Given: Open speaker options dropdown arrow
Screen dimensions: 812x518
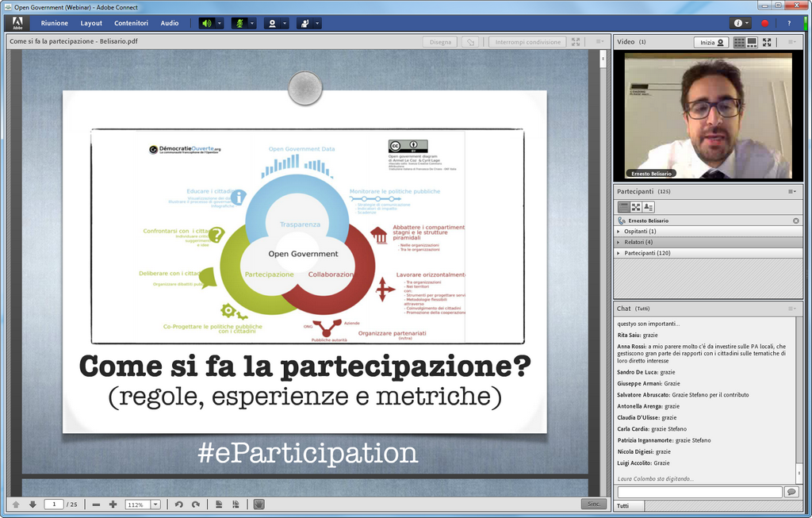Looking at the screenshot, I should tap(220, 23).
